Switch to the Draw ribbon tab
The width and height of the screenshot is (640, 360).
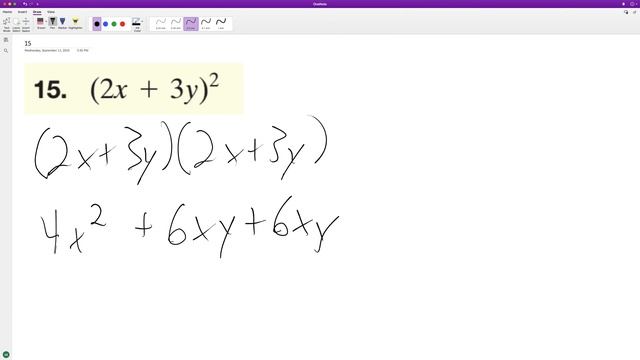point(37,12)
